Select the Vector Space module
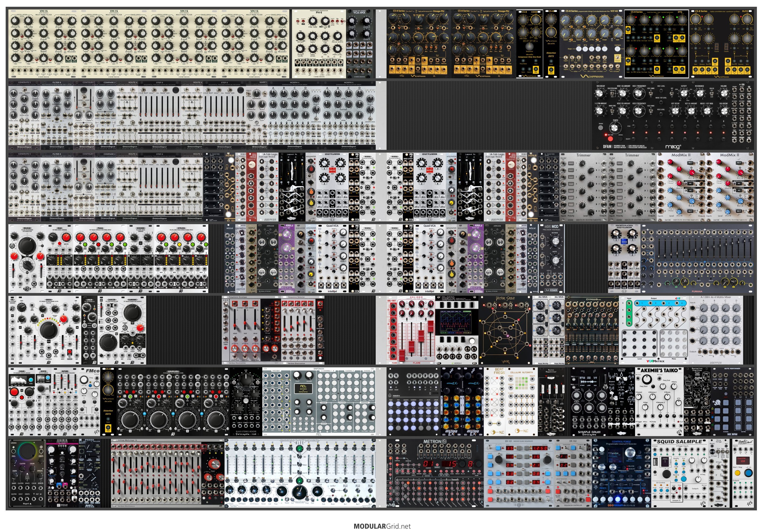The height and width of the screenshot is (532, 765). coord(505,330)
